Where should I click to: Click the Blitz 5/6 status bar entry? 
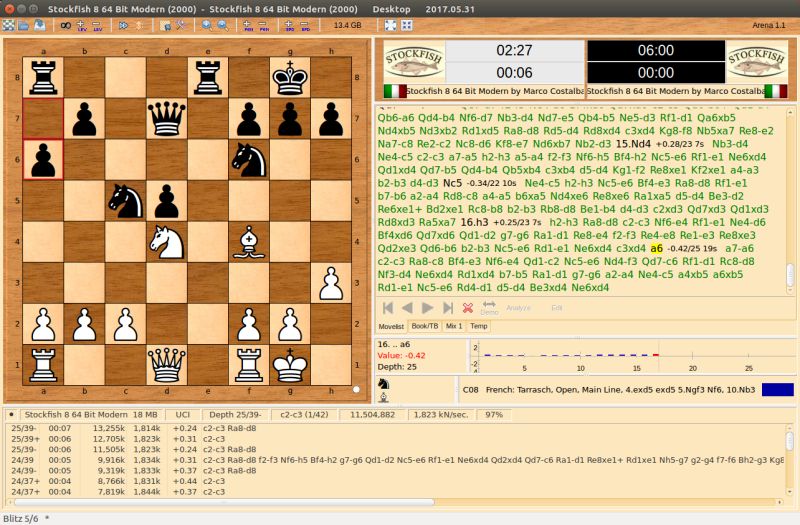[x=21, y=518]
